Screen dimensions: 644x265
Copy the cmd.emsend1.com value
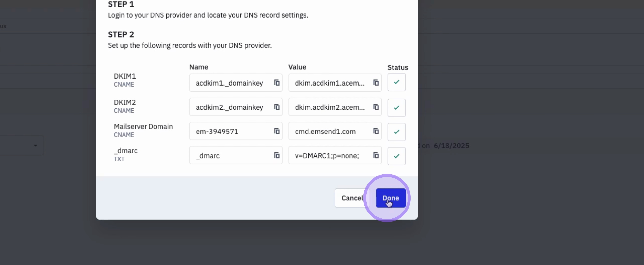pyautogui.click(x=376, y=131)
